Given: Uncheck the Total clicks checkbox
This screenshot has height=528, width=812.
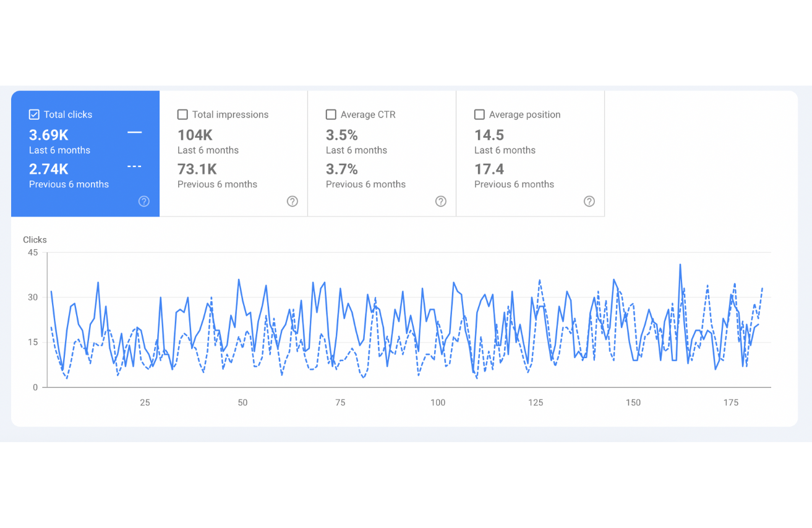Looking at the screenshot, I should (x=35, y=114).
